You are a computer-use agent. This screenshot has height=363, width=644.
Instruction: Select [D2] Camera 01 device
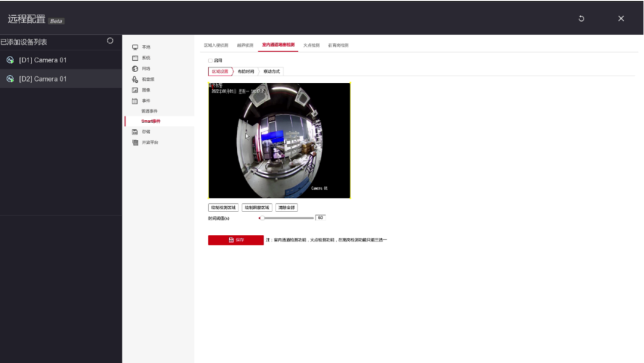(42, 79)
